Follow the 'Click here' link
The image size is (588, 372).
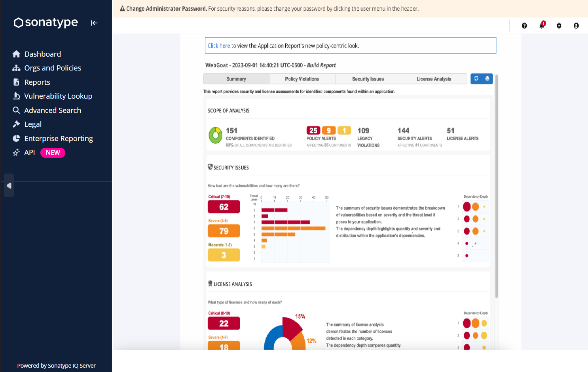click(219, 46)
